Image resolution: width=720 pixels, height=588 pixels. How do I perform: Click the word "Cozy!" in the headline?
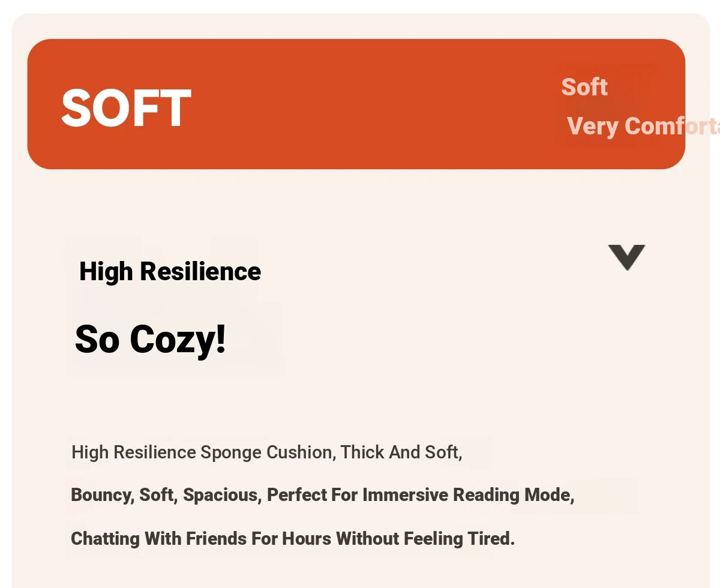click(x=178, y=339)
